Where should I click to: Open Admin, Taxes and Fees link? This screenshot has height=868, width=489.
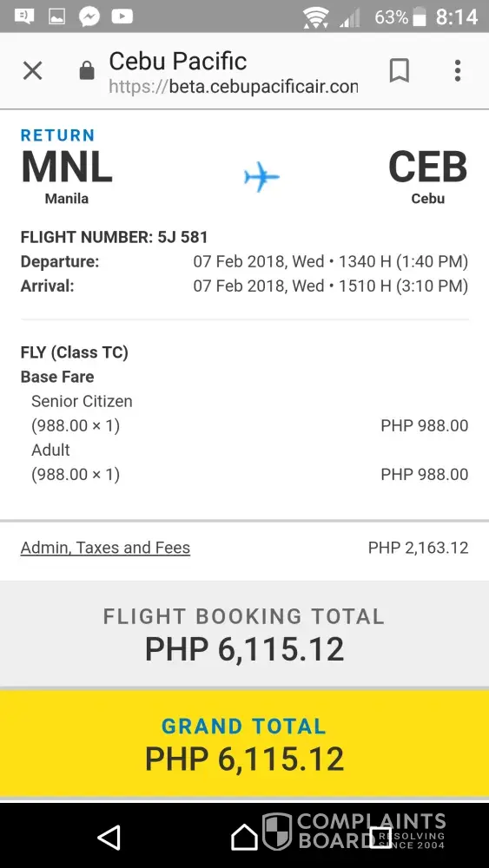[105, 548]
